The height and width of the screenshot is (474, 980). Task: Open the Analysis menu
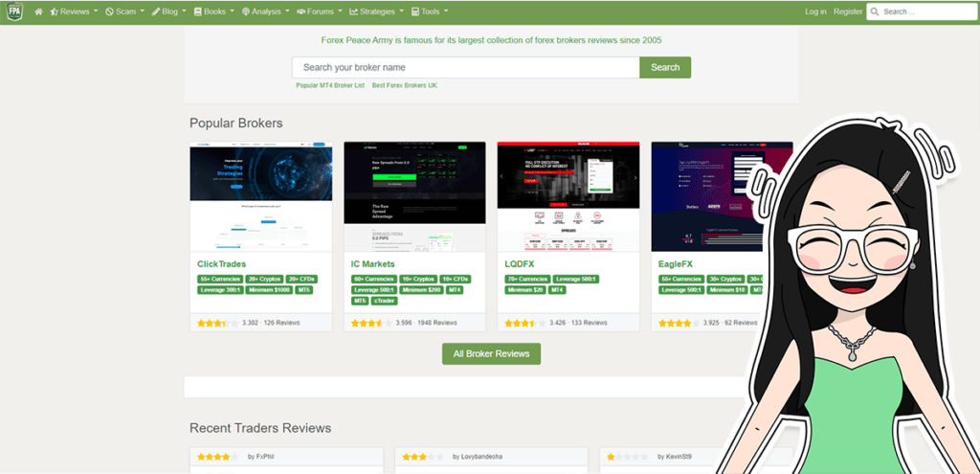pos(266,11)
